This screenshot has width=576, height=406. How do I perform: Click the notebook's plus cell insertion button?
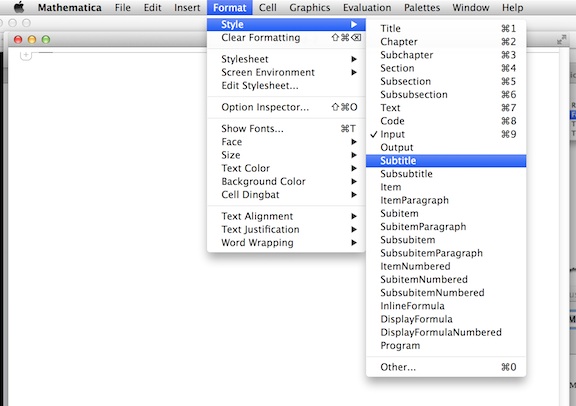pyautogui.click(x=26, y=55)
